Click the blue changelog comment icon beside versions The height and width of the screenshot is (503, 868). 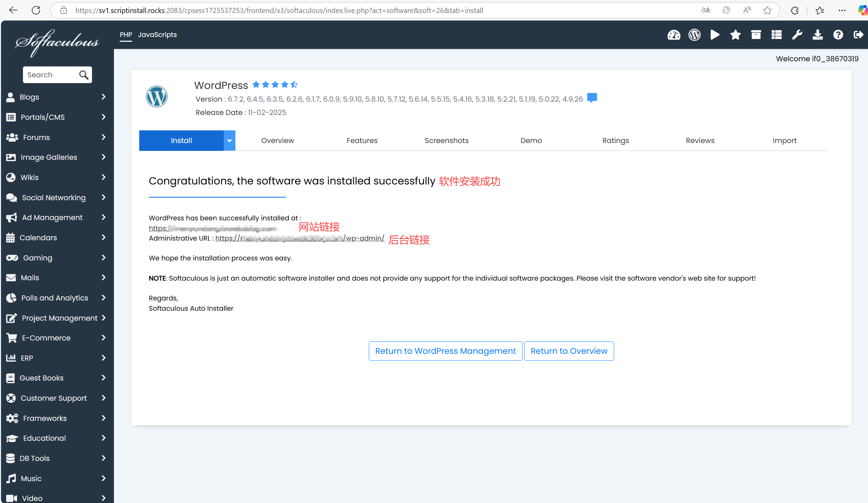click(592, 98)
